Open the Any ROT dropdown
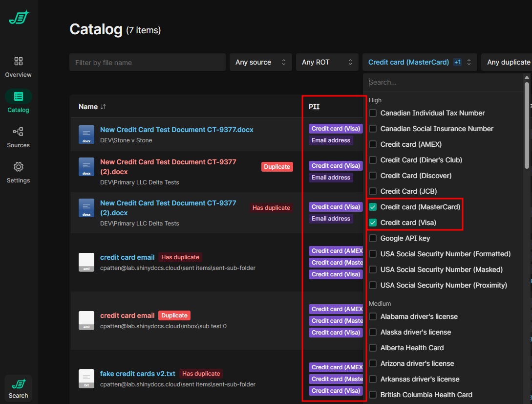This screenshot has height=404, width=532. 326,62
